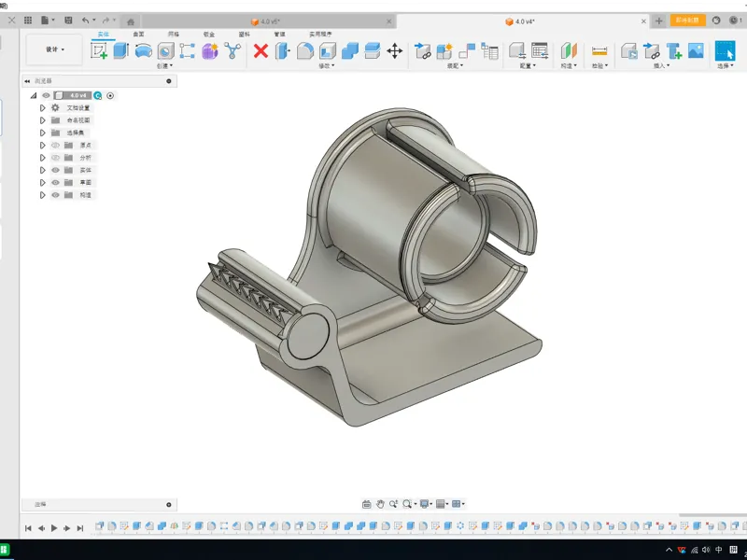Screen dimensions: 747x560
Task: Select the Combine bodies tool
Action: (349, 50)
